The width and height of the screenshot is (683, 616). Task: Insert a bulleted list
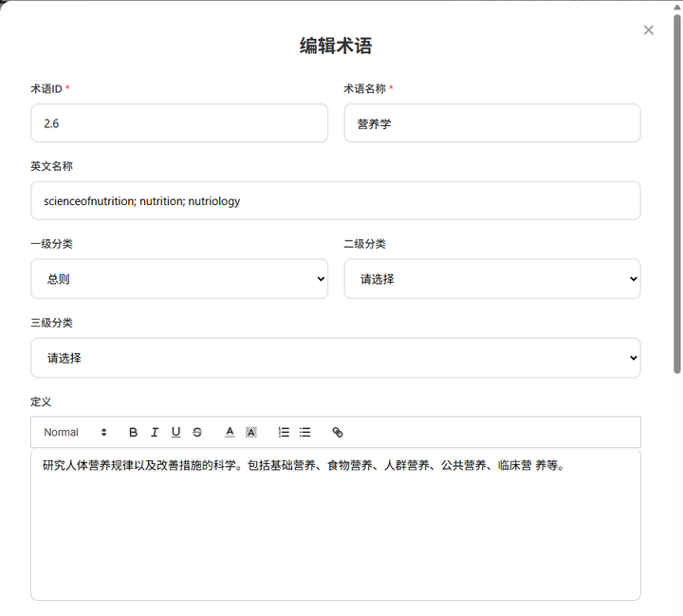pyautogui.click(x=305, y=432)
